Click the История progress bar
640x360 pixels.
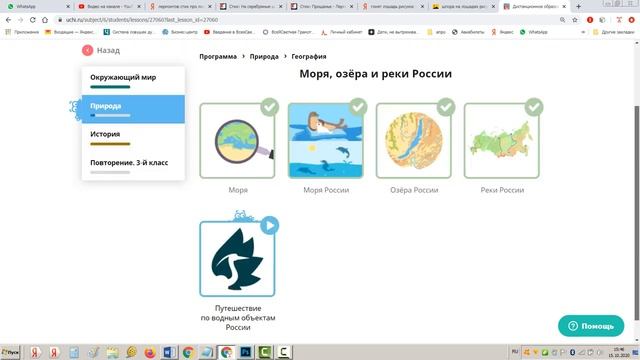click(110, 144)
